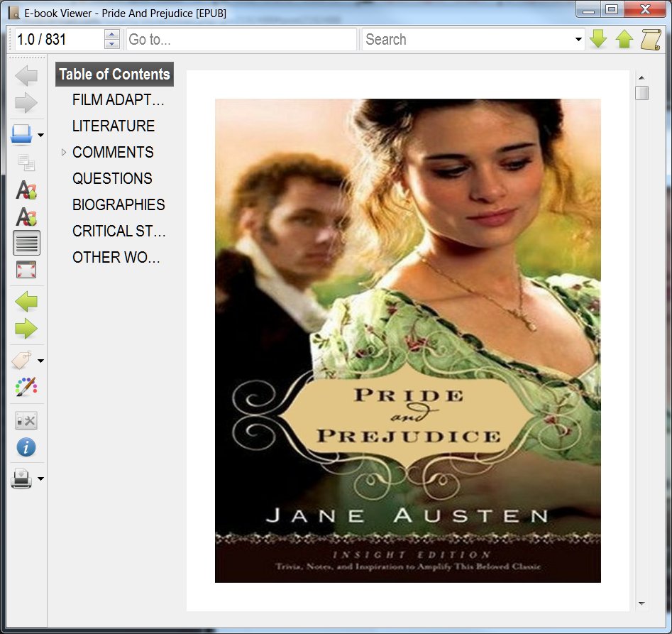Click the Bookmark tag icon

pos(21,360)
